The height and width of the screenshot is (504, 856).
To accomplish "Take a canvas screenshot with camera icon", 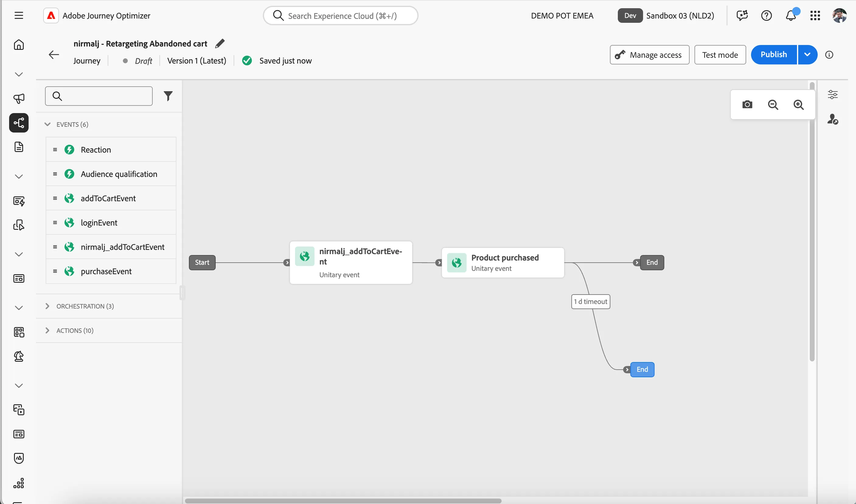I will pyautogui.click(x=747, y=105).
